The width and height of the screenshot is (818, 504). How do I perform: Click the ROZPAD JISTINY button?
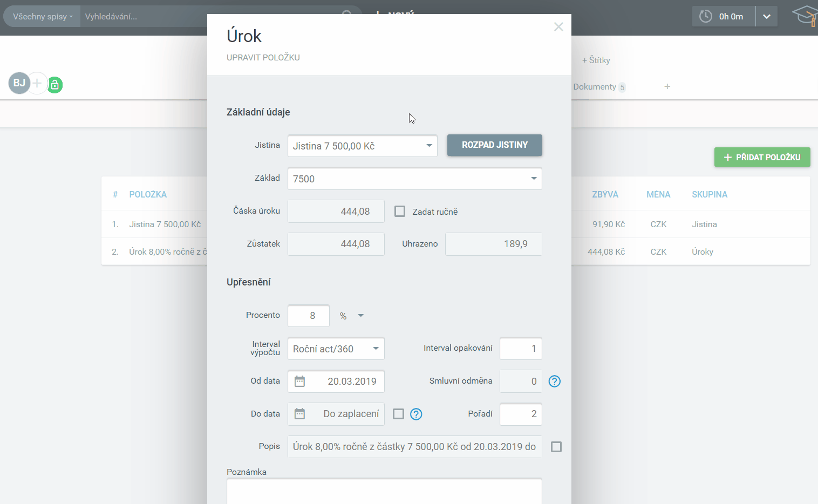click(494, 145)
